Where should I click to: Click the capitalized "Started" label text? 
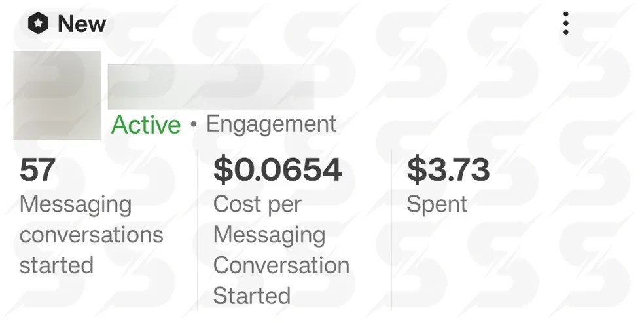tap(251, 295)
